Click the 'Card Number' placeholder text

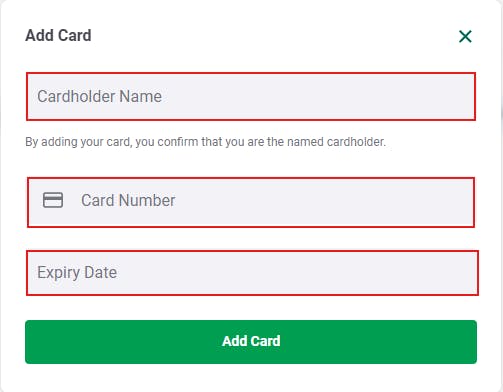point(128,200)
